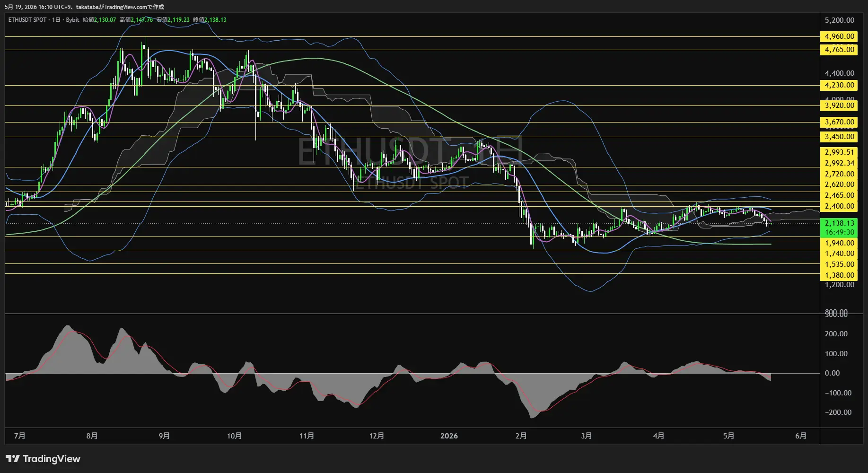
Task: Click the 1,380.00 price label
Action: pyautogui.click(x=839, y=275)
